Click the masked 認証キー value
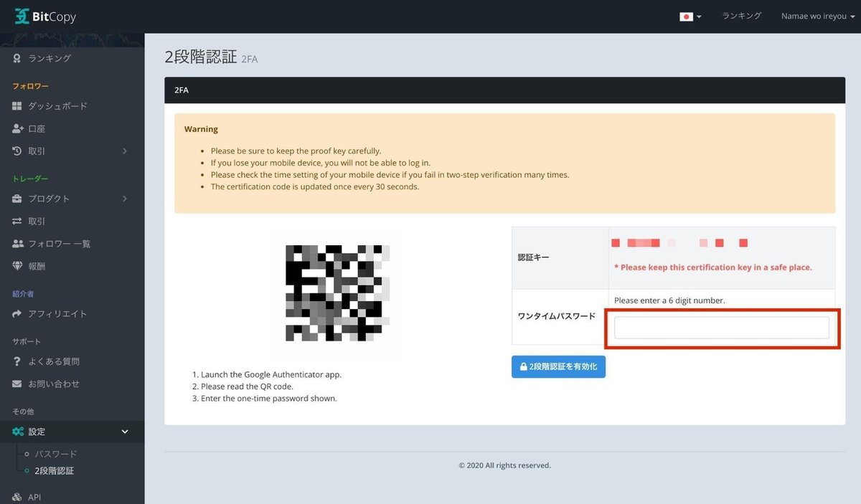Image resolution: width=861 pixels, height=504 pixels. click(x=679, y=243)
